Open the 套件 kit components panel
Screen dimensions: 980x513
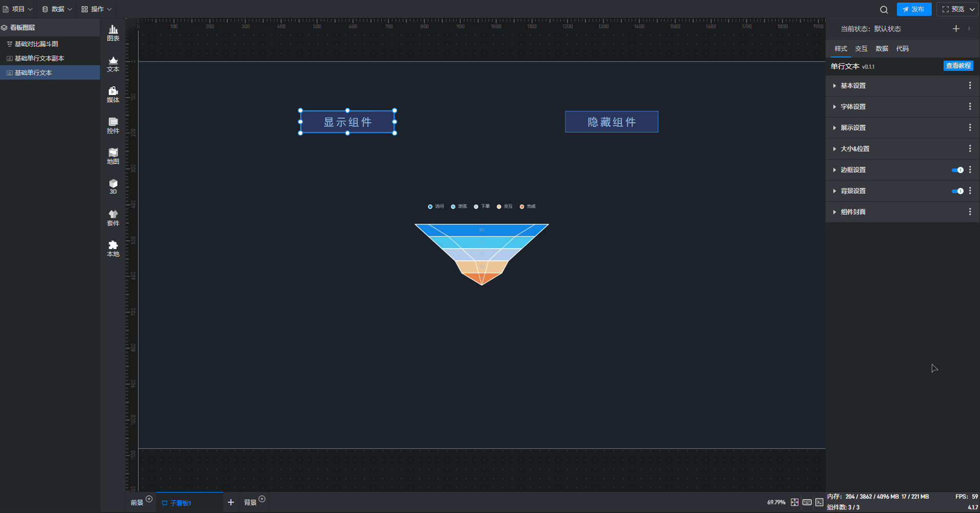pyautogui.click(x=113, y=218)
